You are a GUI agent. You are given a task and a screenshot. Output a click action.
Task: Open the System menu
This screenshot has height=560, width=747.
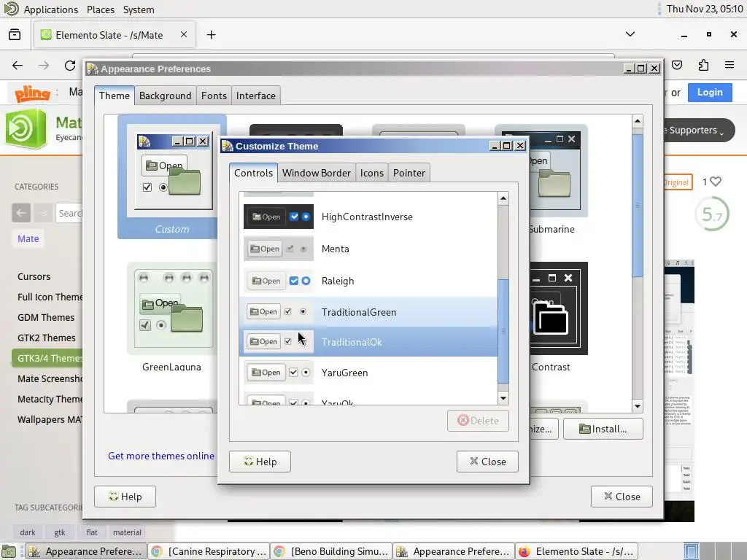point(139,9)
